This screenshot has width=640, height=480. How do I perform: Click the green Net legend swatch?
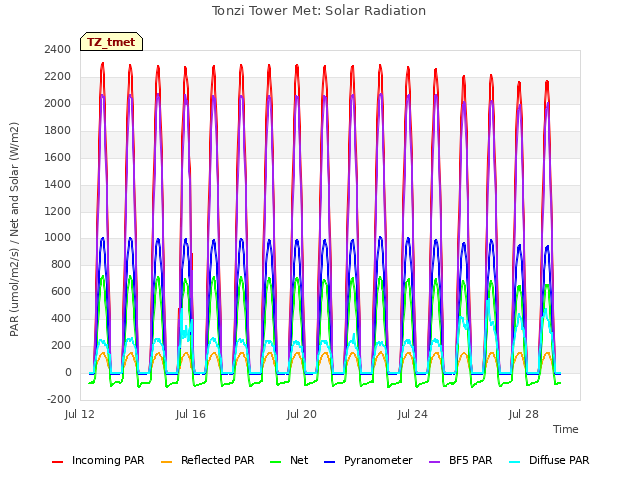pos(276,462)
